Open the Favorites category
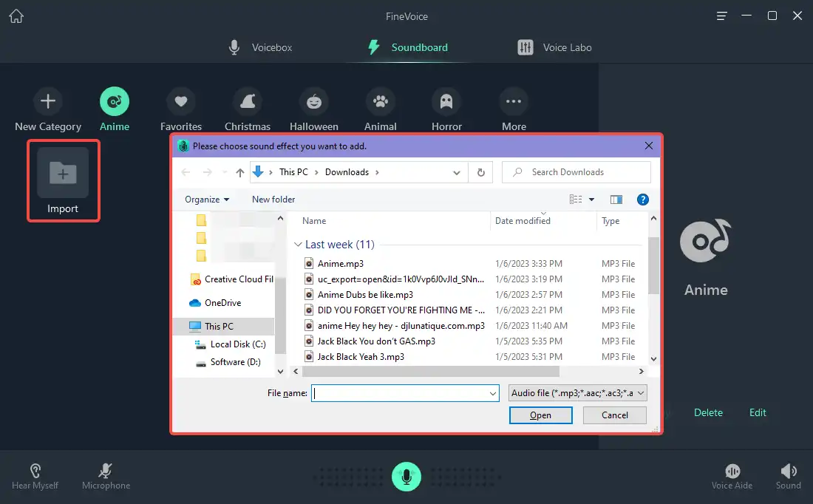The width and height of the screenshot is (813, 504). click(x=181, y=109)
